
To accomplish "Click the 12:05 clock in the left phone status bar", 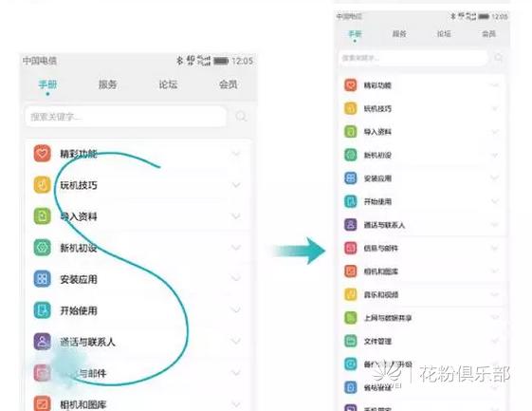I will [242, 61].
